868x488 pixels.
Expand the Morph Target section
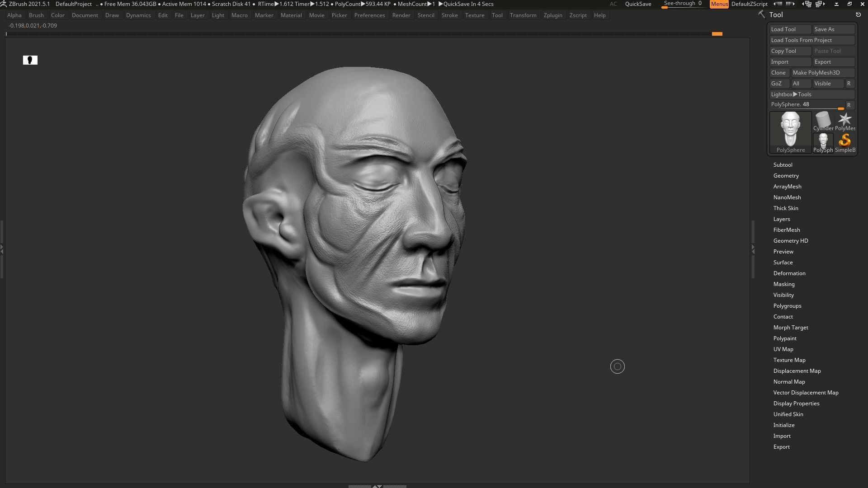791,328
